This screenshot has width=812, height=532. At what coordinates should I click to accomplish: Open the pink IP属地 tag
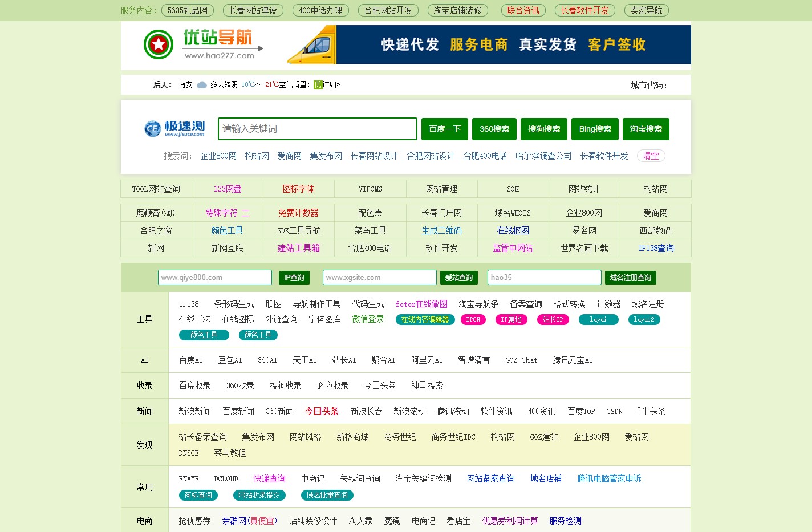[x=511, y=320]
